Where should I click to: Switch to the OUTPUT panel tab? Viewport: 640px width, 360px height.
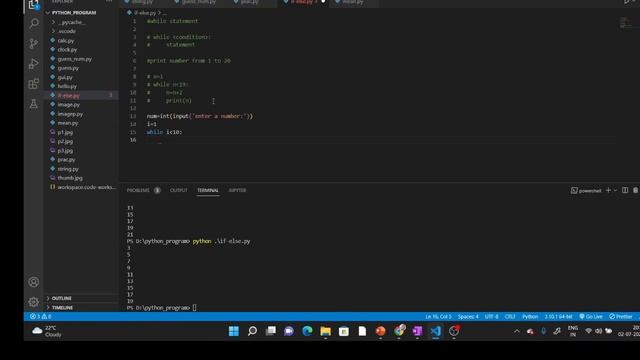tap(178, 190)
